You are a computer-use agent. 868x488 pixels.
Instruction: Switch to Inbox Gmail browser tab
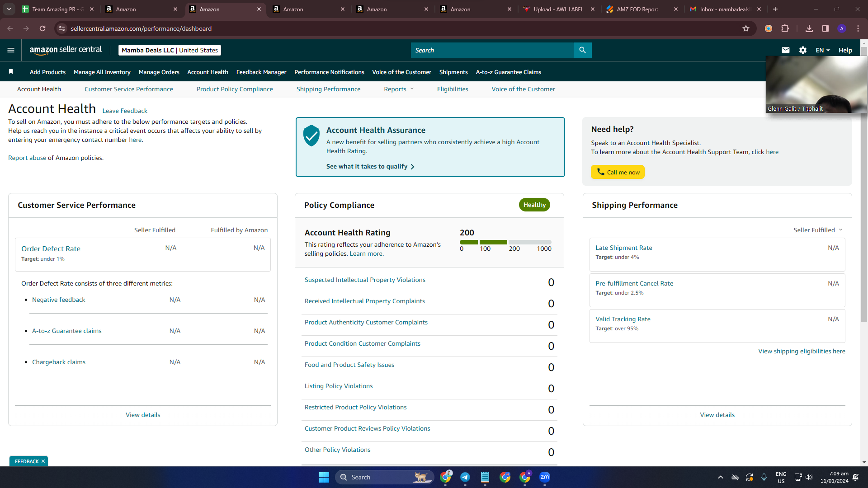[x=726, y=9]
